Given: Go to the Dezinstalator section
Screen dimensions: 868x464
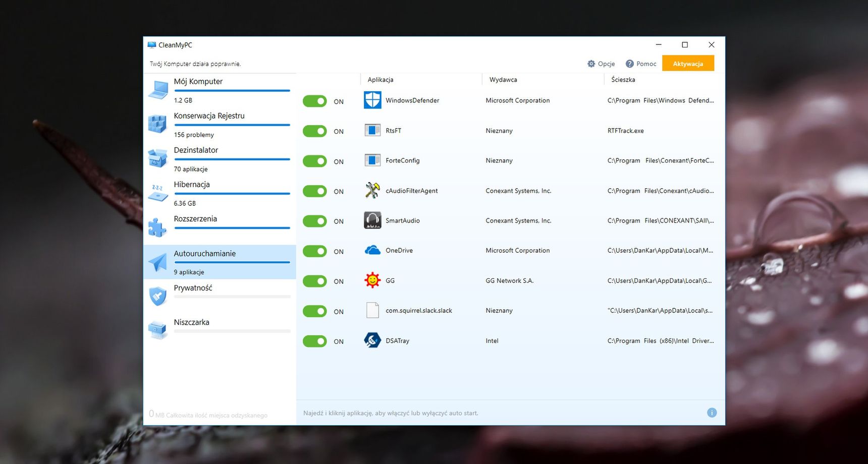Looking at the screenshot, I should click(220, 159).
